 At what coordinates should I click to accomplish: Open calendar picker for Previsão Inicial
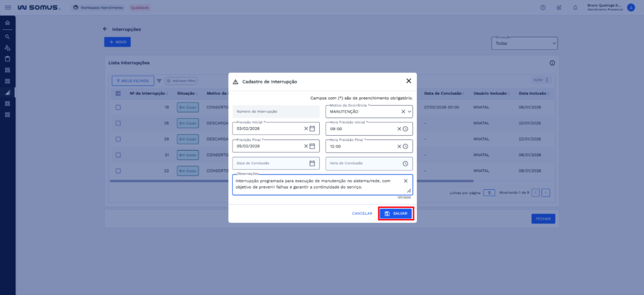312,129
